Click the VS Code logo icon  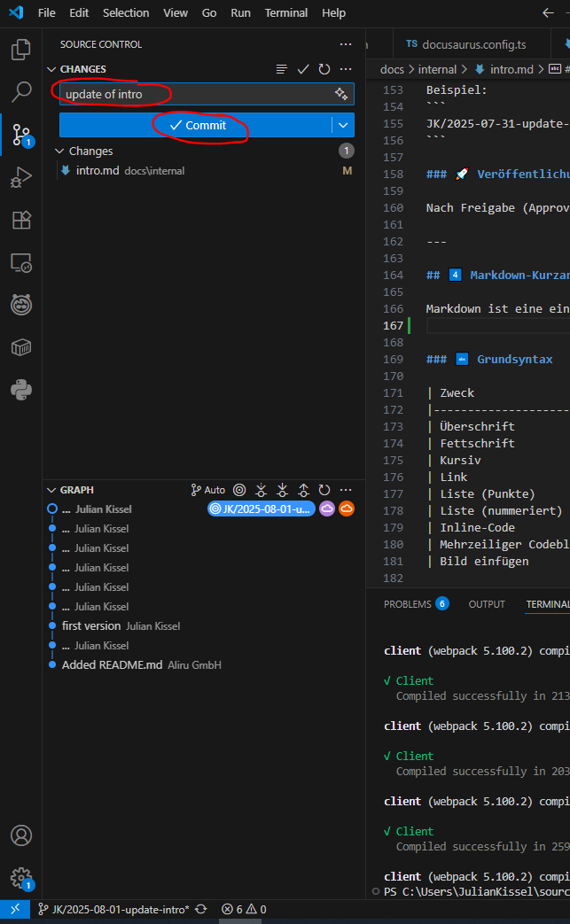tap(16, 12)
